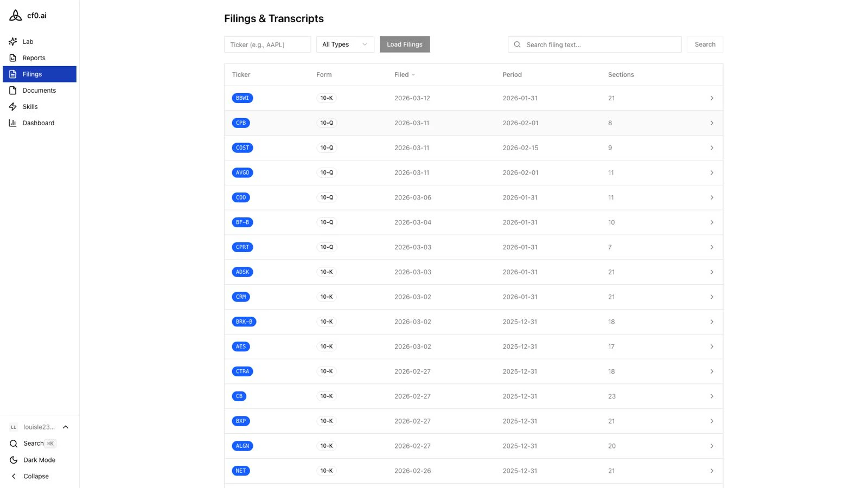Expand the BBWI row chevron
This screenshot has width=868, height=488.
(x=712, y=98)
